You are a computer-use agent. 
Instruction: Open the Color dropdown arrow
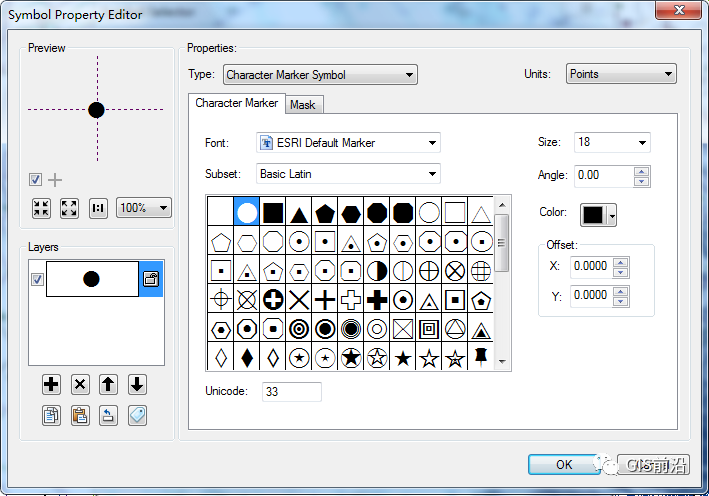[612, 215]
